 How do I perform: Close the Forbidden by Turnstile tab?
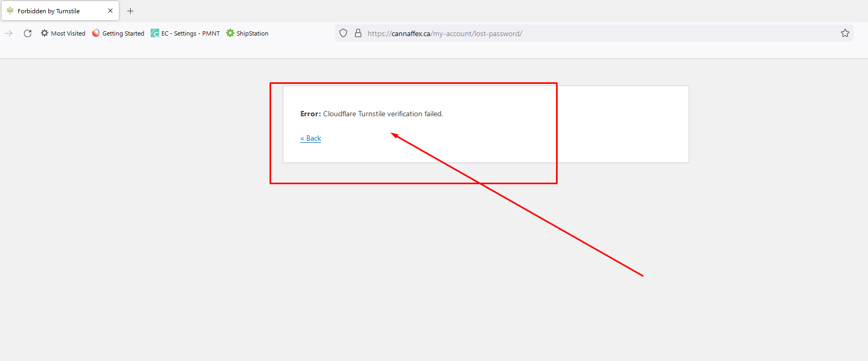(110, 11)
